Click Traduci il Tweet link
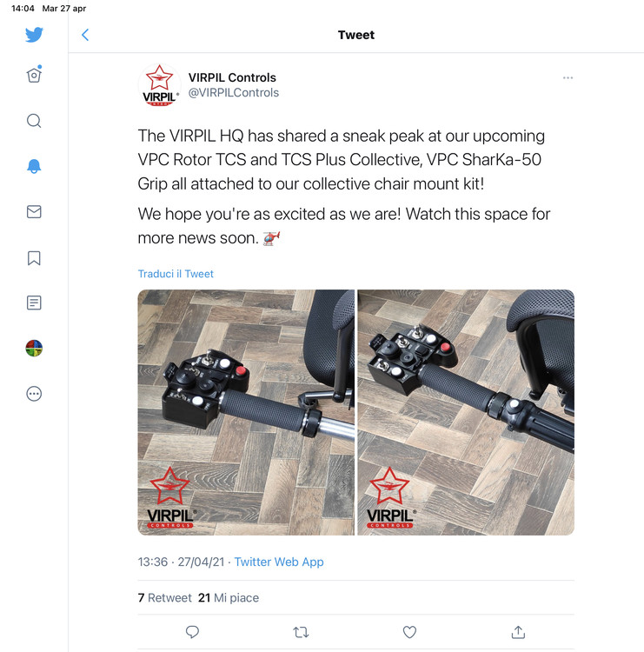 (x=176, y=274)
